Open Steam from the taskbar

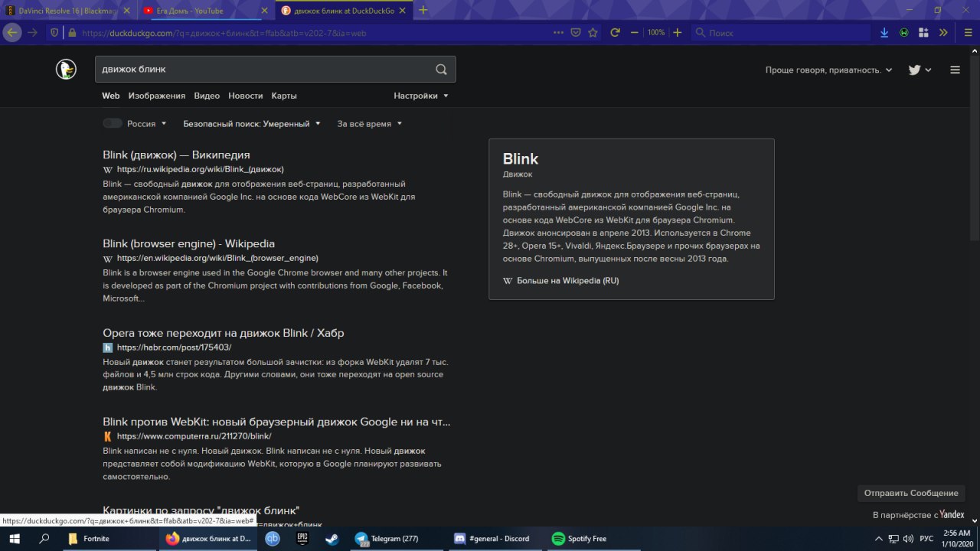332,539
